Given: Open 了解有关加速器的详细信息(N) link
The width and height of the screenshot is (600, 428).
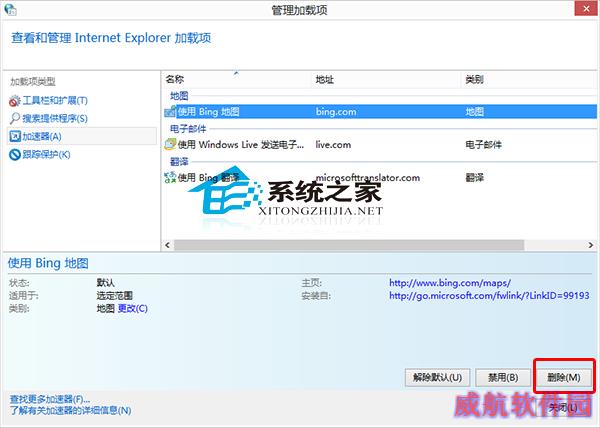Looking at the screenshot, I should (x=70, y=410).
